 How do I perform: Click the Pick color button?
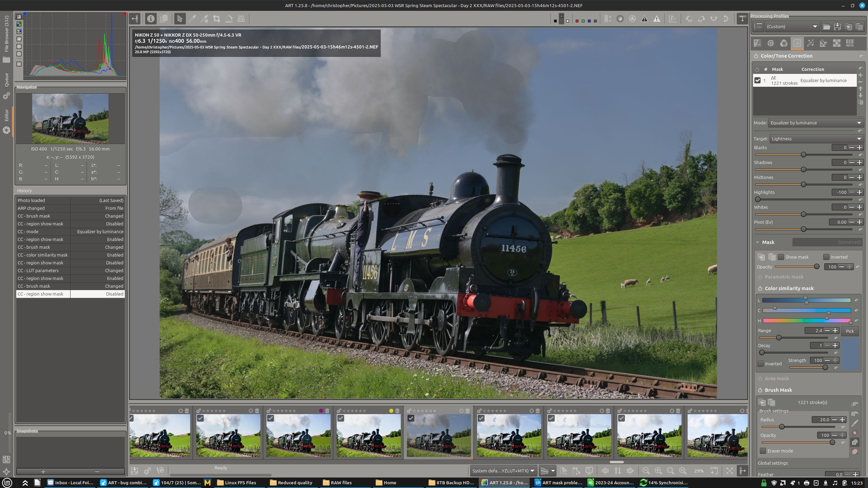click(850, 331)
